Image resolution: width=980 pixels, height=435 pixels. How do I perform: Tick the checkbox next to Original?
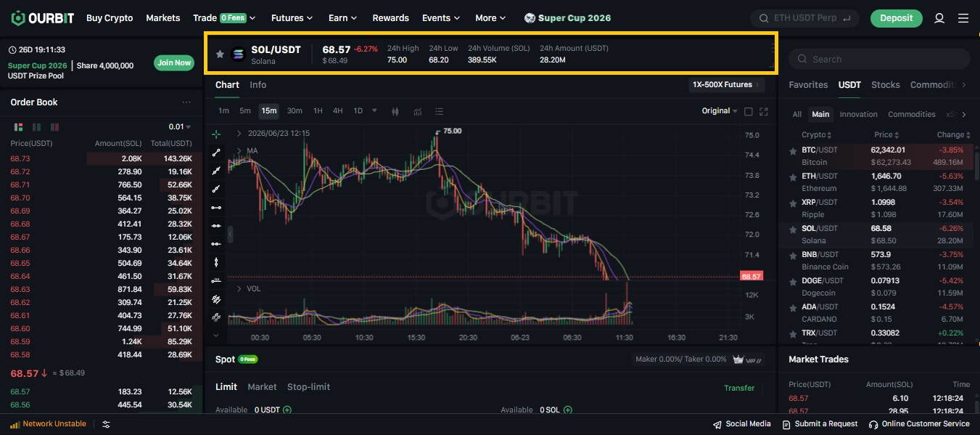click(749, 111)
